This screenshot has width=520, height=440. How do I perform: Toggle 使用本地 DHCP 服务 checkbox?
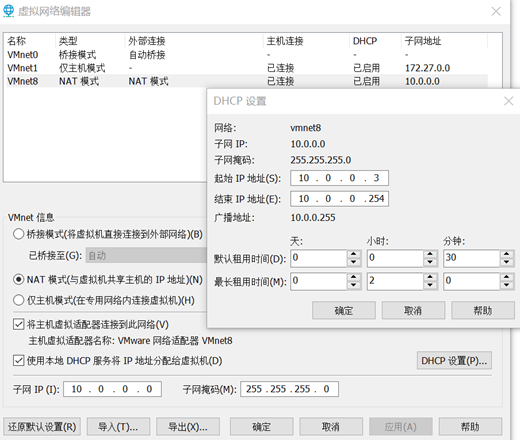coord(18,360)
